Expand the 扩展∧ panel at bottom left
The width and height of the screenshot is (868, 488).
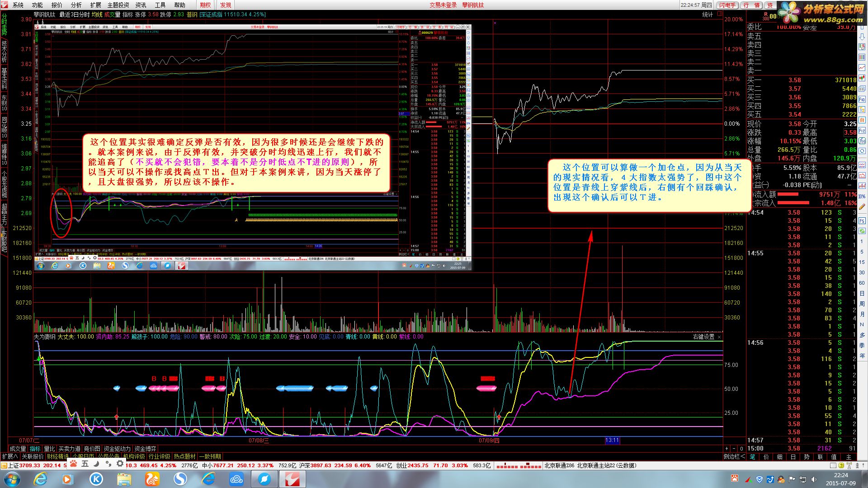pyautogui.click(x=10, y=456)
